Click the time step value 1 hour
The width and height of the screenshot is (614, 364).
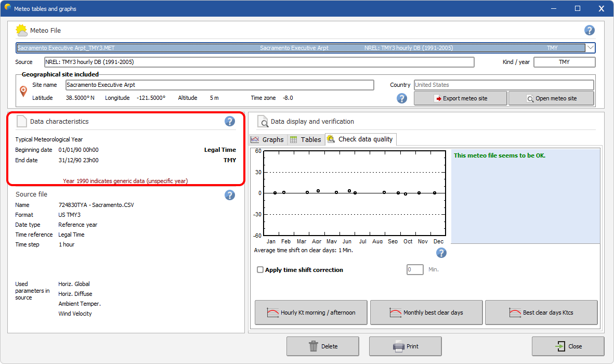[67, 244]
